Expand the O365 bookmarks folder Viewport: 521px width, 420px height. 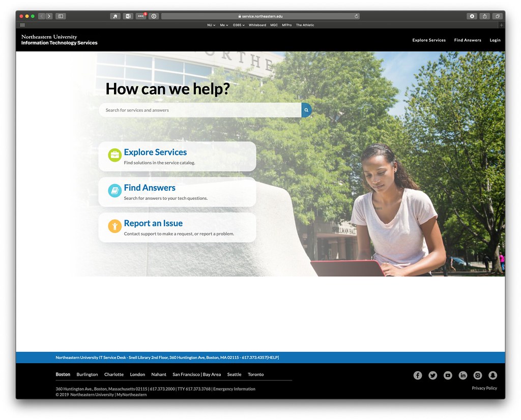(238, 24)
